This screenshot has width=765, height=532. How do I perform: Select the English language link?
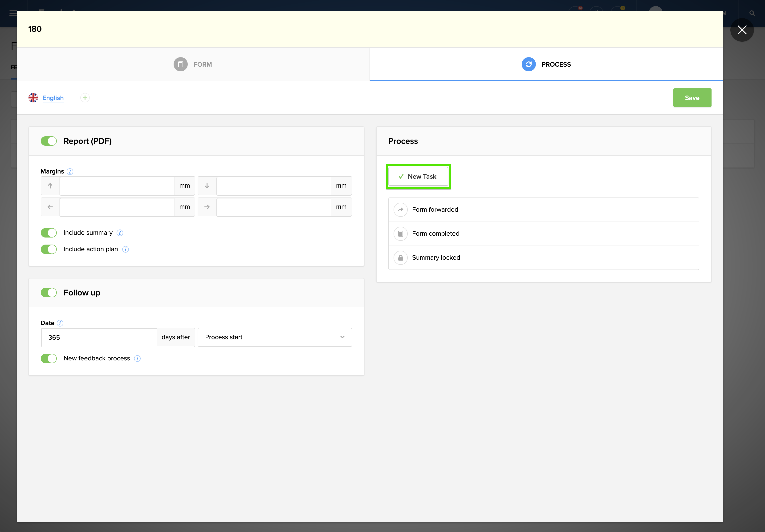(x=53, y=98)
